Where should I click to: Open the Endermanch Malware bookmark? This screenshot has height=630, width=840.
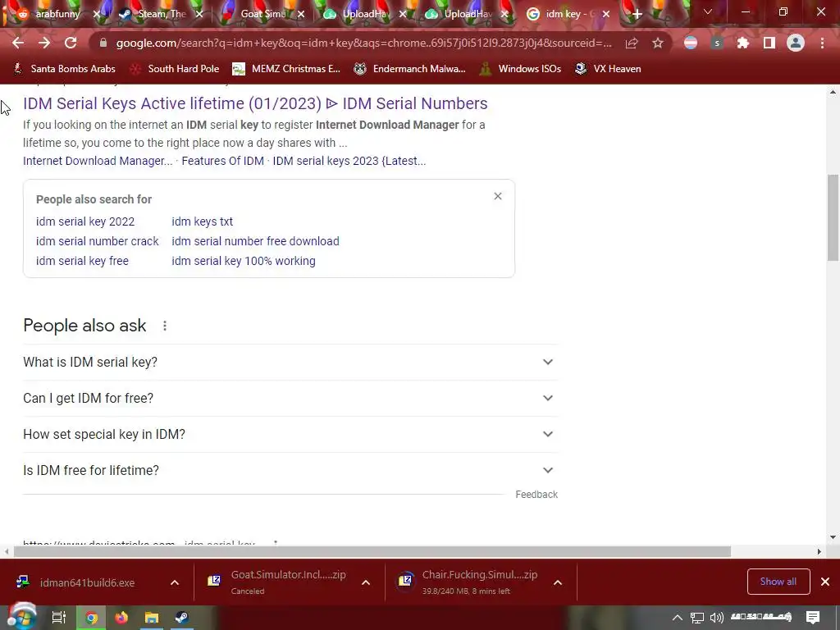point(410,69)
